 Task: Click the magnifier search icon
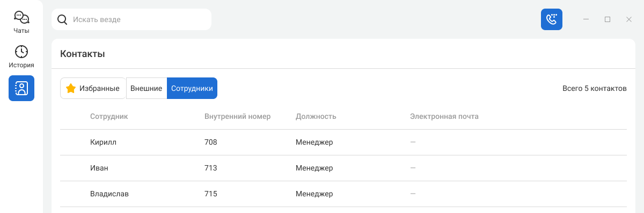point(62,19)
